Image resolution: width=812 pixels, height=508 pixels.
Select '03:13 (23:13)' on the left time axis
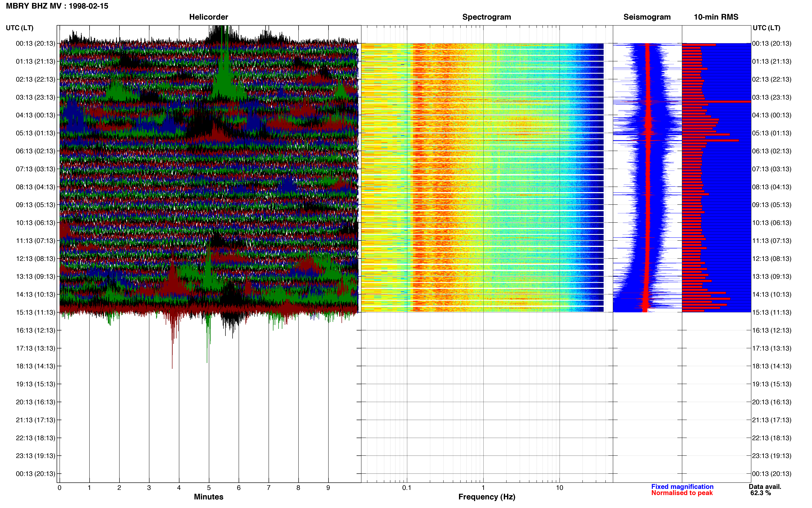pos(36,97)
